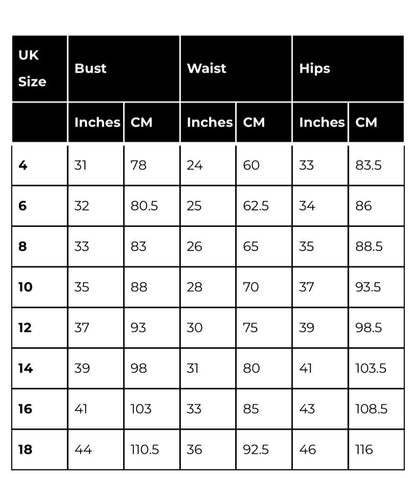Click the 80.5 bust CM cell
Image resolution: width=416 pixels, height=478 pixels.
click(152, 206)
